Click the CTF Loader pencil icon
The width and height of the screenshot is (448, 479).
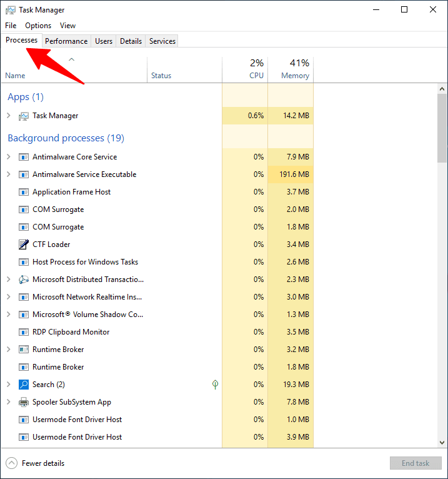pos(24,245)
